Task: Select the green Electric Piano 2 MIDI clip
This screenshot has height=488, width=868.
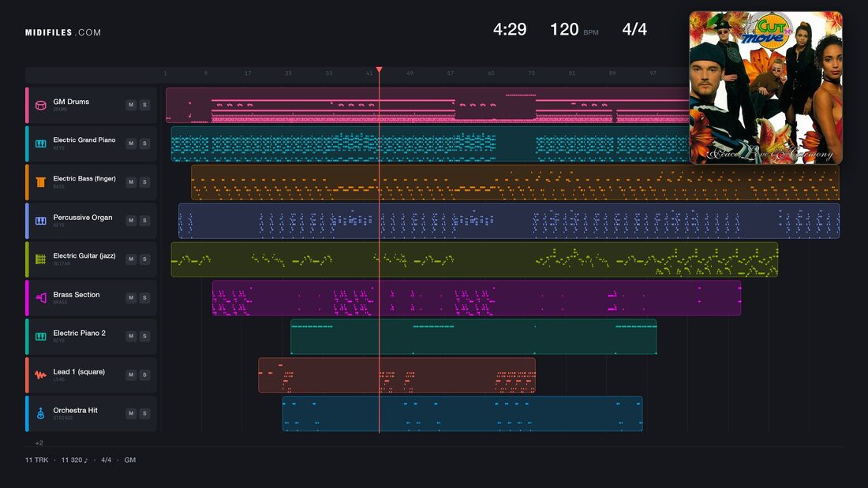Action: click(x=474, y=337)
